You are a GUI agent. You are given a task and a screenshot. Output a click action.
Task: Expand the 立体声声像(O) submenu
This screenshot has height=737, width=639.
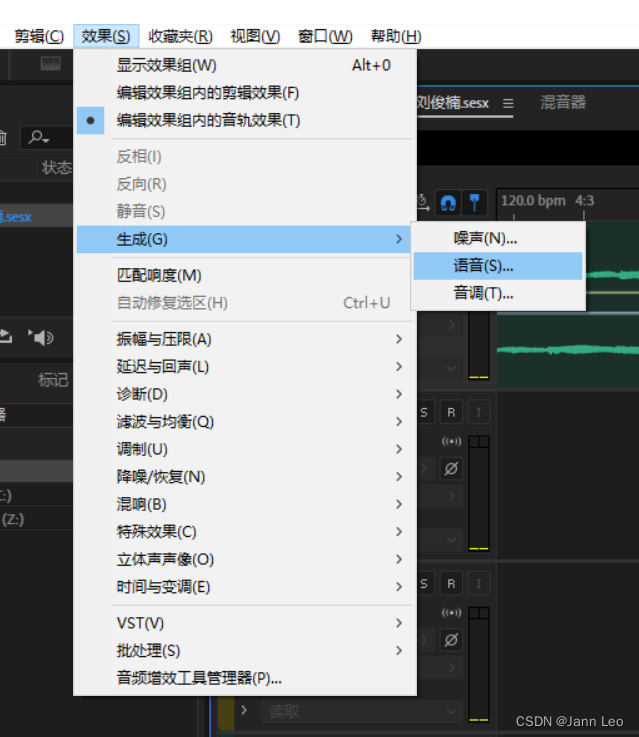245,559
